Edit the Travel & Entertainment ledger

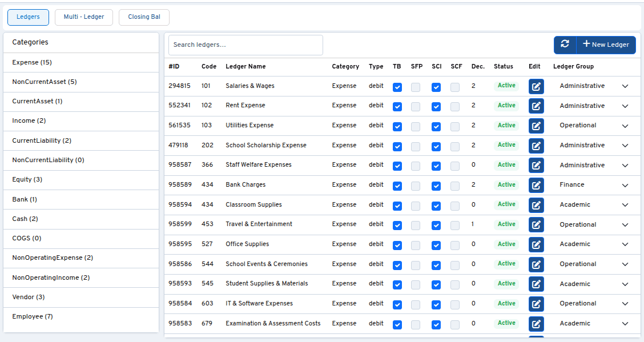(x=536, y=224)
